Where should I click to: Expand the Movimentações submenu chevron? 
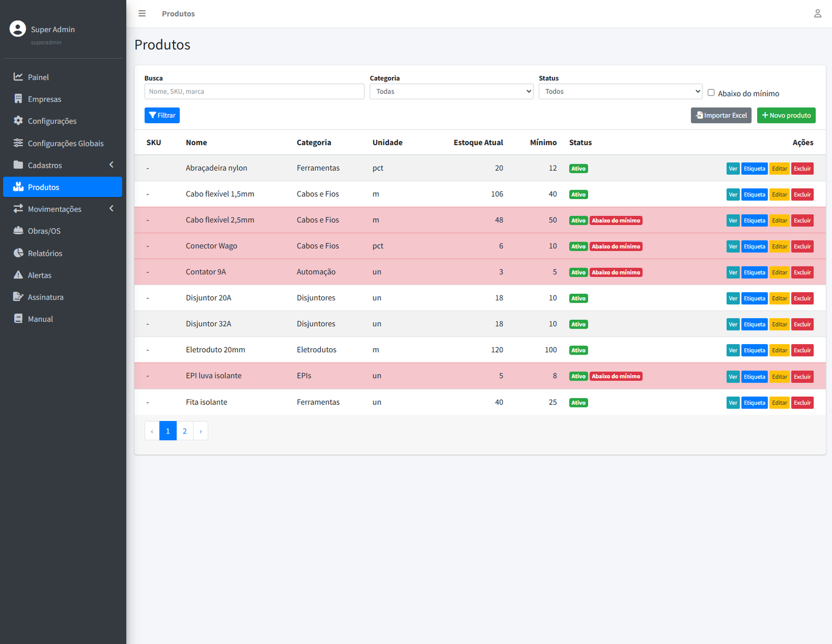(x=111, y=208)
